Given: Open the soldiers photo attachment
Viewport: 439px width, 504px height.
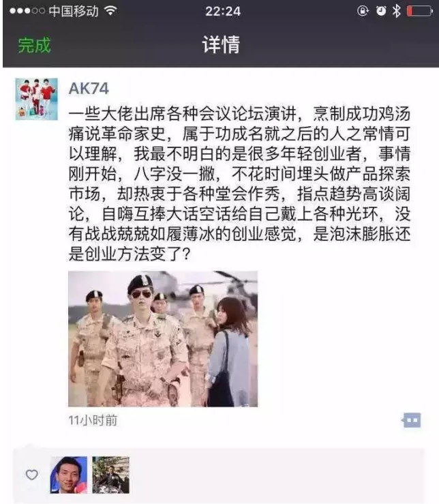Looking at the screenshot, I should 163,339.
